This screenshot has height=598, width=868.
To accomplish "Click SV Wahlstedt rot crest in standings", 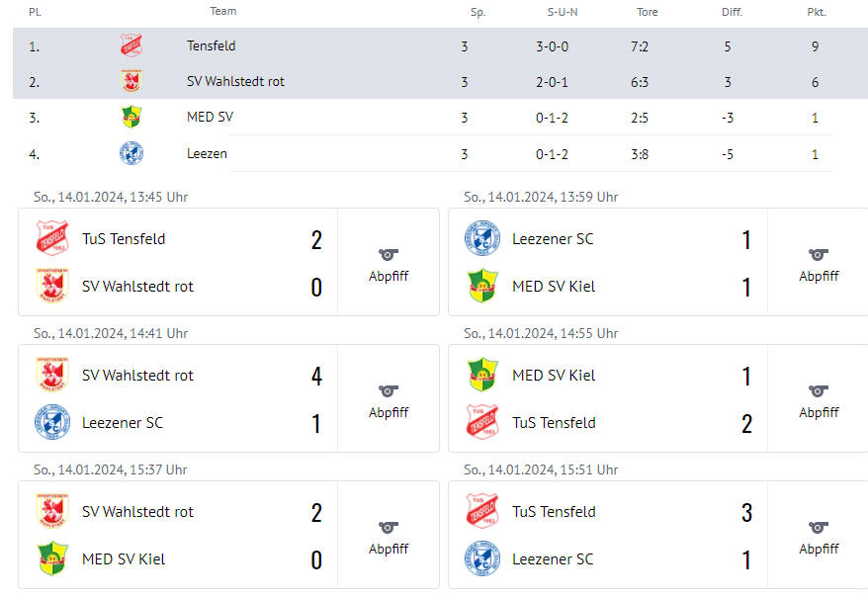I will coord(131,81).
